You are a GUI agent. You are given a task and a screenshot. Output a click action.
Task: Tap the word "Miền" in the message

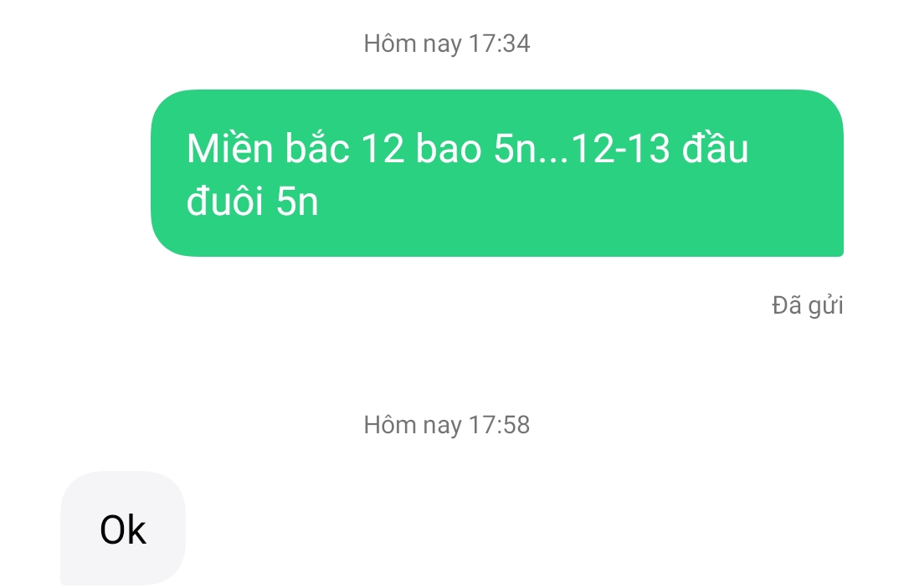click(229, 149)
